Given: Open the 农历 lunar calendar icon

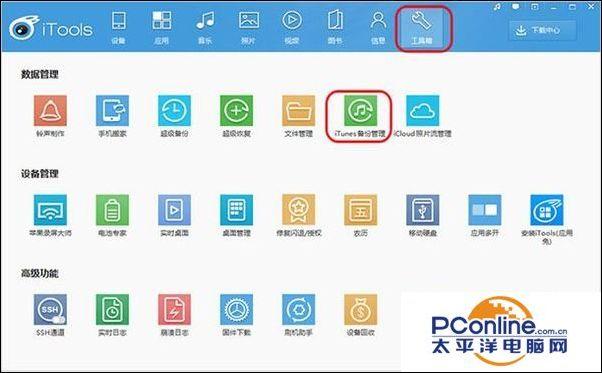Looking at the screenshot, I should (x=360, y=210).
